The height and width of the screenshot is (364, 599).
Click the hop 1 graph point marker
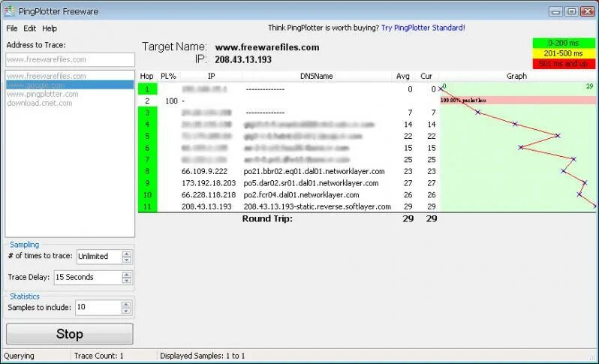coord(441,89)
